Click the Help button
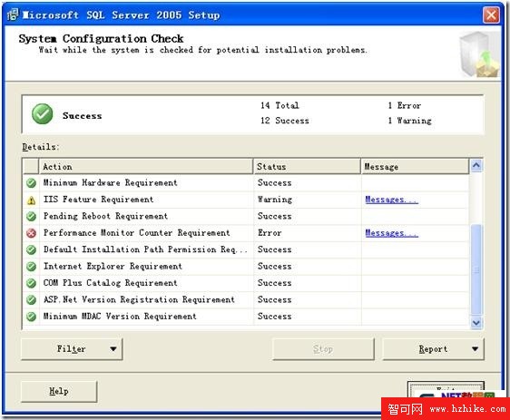This screenshot has height=420, width=510. tap(59, 391)
